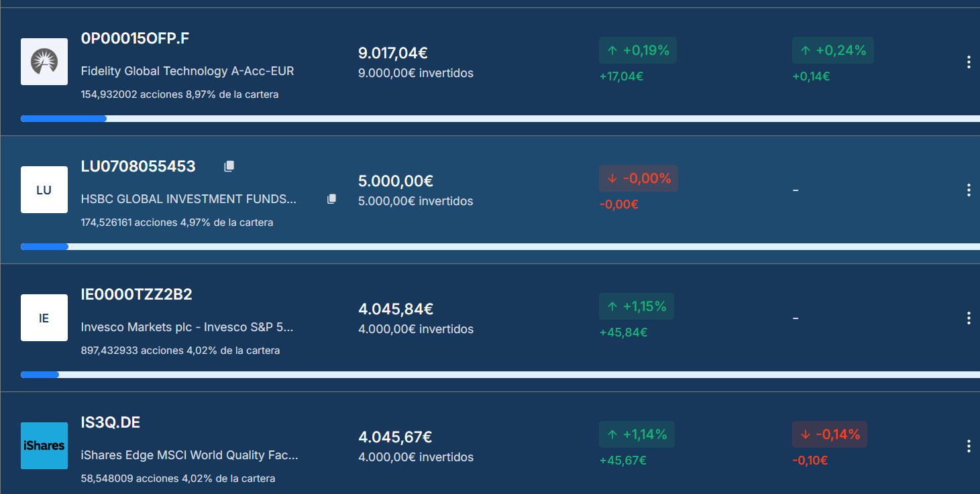Viewport: 980px width, 494px height.
Task: Open the IS3Q.DE ticker link
Action: pos(111,423)
